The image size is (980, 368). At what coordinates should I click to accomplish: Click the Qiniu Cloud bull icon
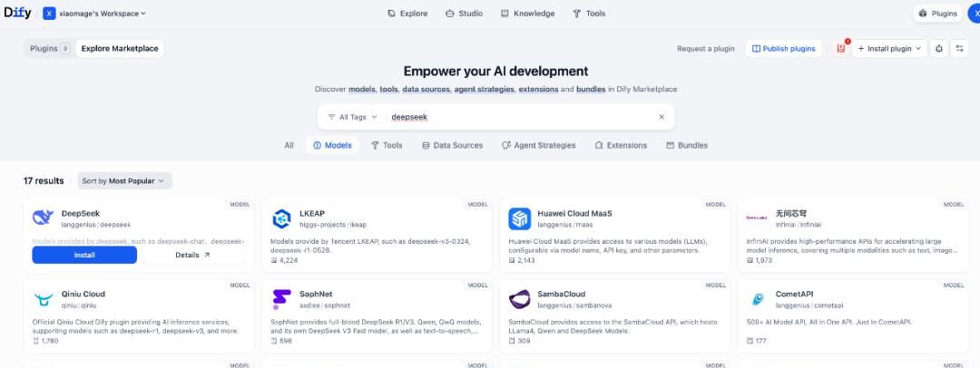pos(44,300)
